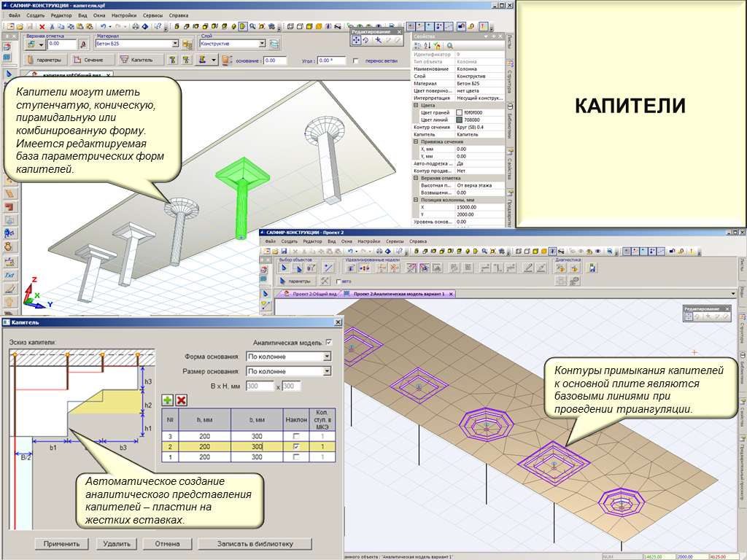Enable the перенос ветви checkbox
The width and height of the screenshot is (747, 560).
(x=356, y=61)
